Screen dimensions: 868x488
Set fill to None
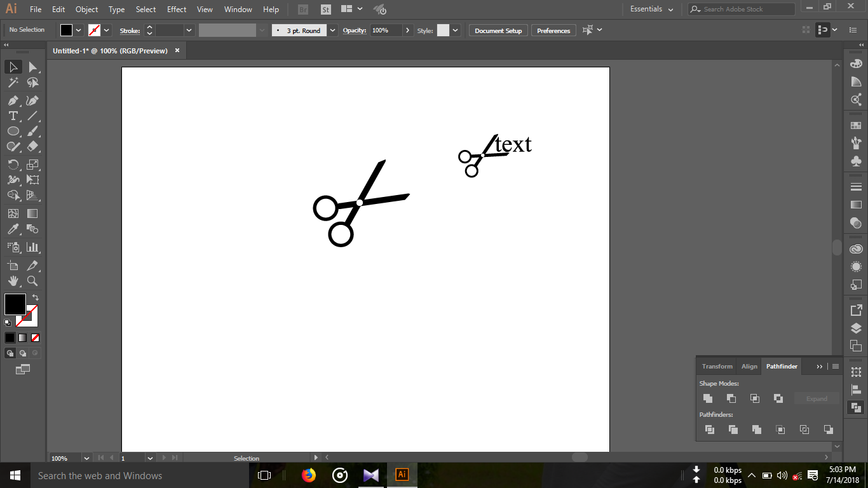tap(35, 337)
